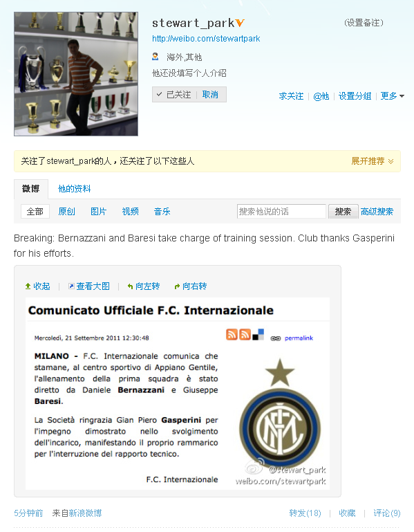Click the blue-black squares share icon
The image size is (414, 532).
258,334
